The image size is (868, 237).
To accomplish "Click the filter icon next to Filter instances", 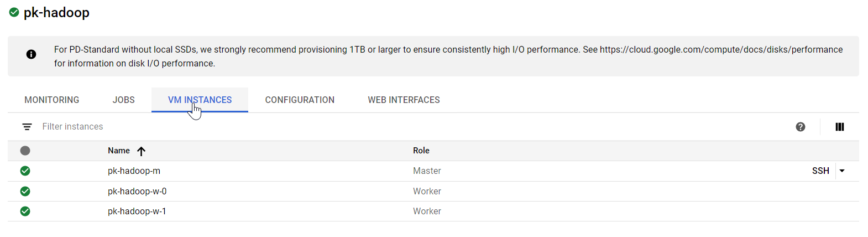I will click(x=27, y=127).
